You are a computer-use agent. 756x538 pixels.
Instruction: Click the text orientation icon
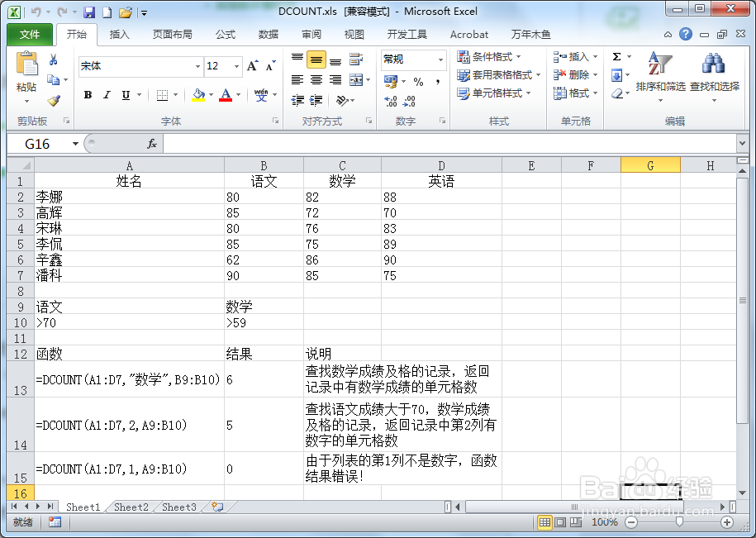pos(342,100)
